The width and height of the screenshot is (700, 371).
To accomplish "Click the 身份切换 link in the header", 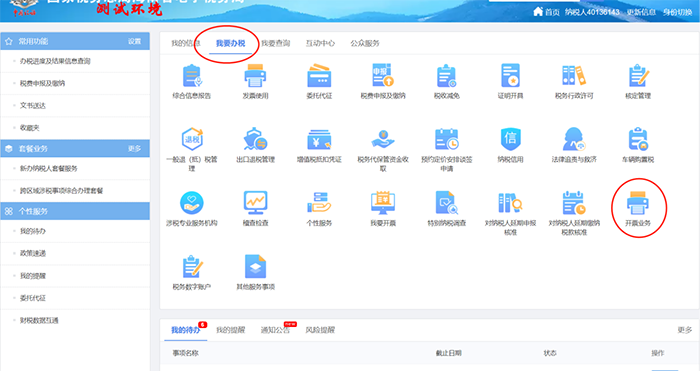I will pyautogui.click(x=677, y=12).
